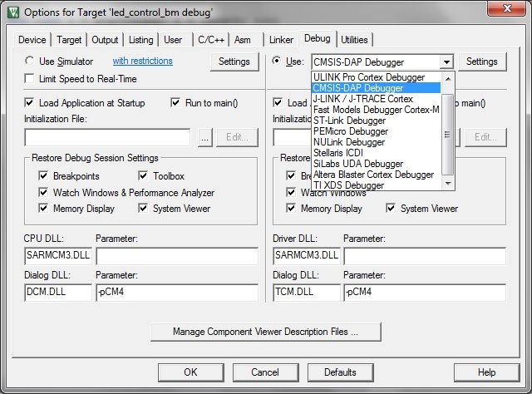Select Stellaris ICDI option
532x394 pixels.
[376, 153]
